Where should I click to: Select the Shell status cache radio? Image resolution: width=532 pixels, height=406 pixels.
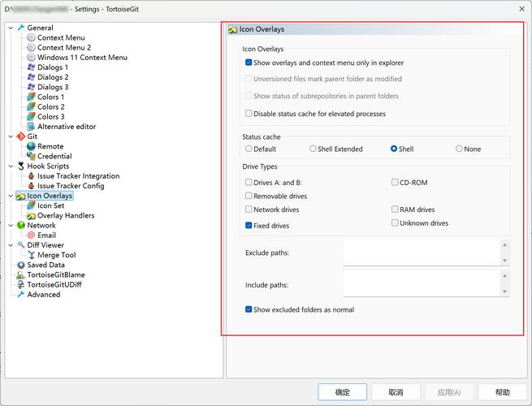coord(394,149)
